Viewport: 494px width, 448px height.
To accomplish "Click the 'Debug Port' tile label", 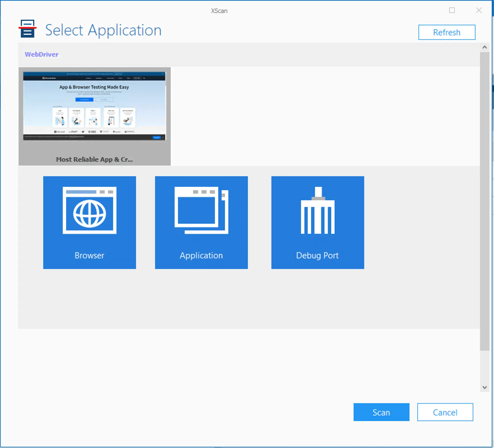I will [317, 255].
